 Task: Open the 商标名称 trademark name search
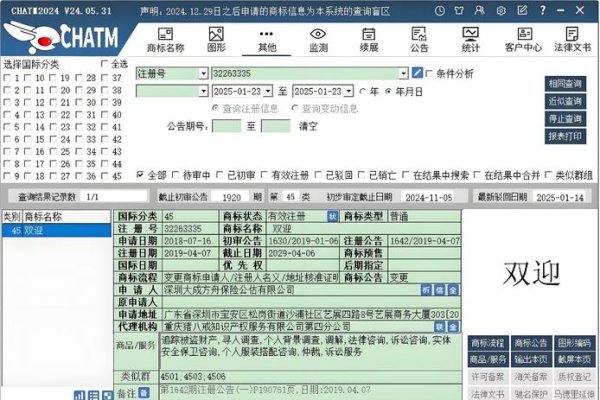165,40
